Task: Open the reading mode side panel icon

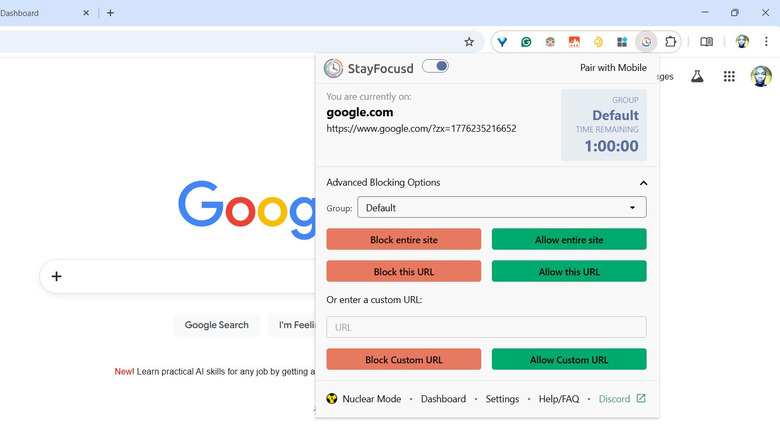Action: point(706,42)
